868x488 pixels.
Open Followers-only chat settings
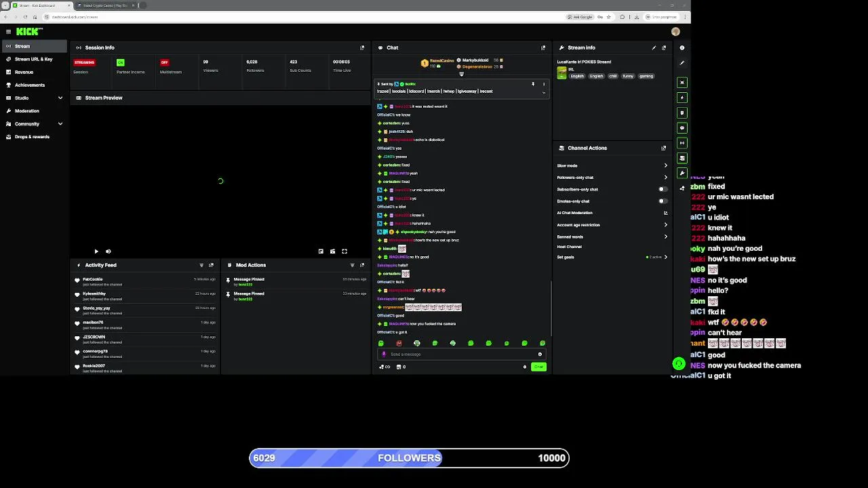click(x=612, y=178)
